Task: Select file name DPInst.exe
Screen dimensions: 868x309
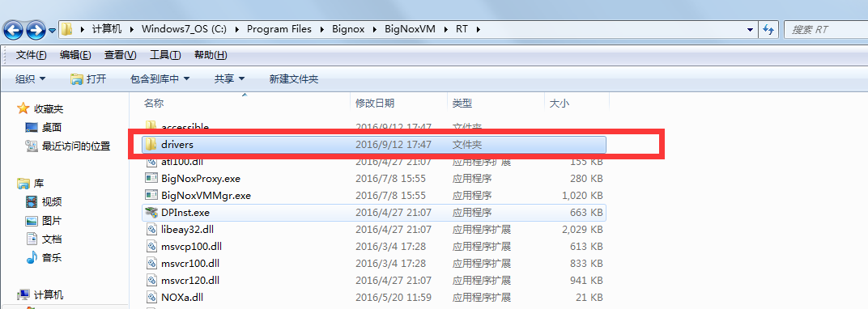Action: point(185,212)
